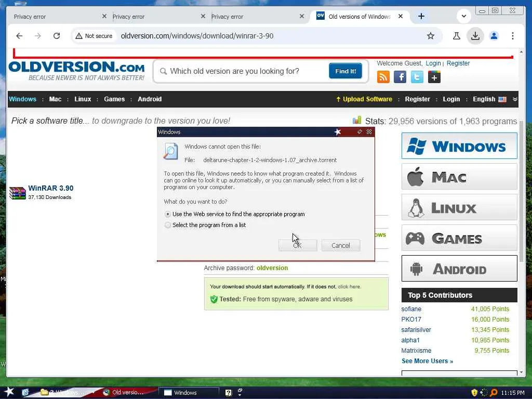Click the big Linux category banner

click(459, 207)
